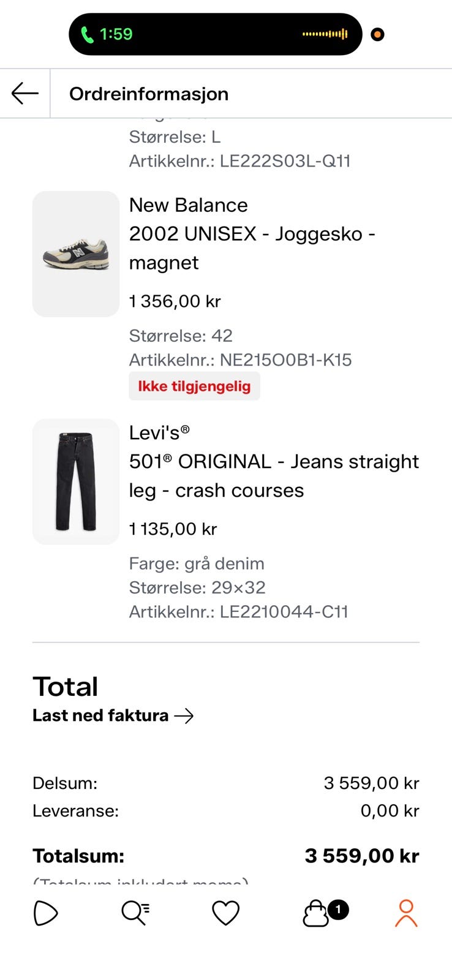Open New Balance shoe thumbnail
The width and height of the screenshot is (452, 980).
(76, 254)
